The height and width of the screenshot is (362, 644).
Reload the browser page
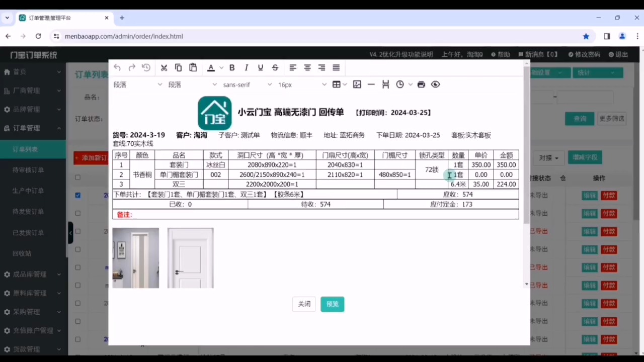(x=38, y=36)
